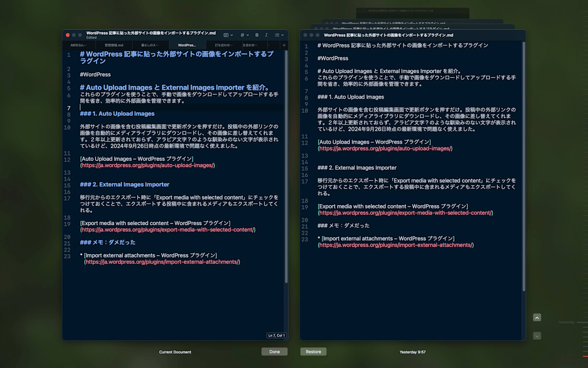588x368 pixels.
Task: Open auto-upload-images link in Yesterday version window
Action: (x=385, y=148)
